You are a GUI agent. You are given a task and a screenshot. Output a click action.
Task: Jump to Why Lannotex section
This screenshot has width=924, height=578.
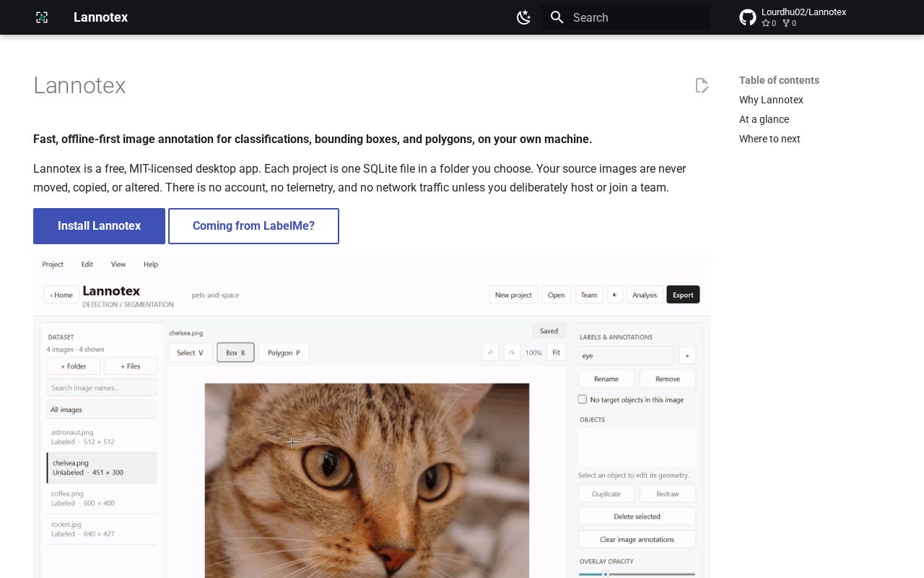tap(771, 100)
